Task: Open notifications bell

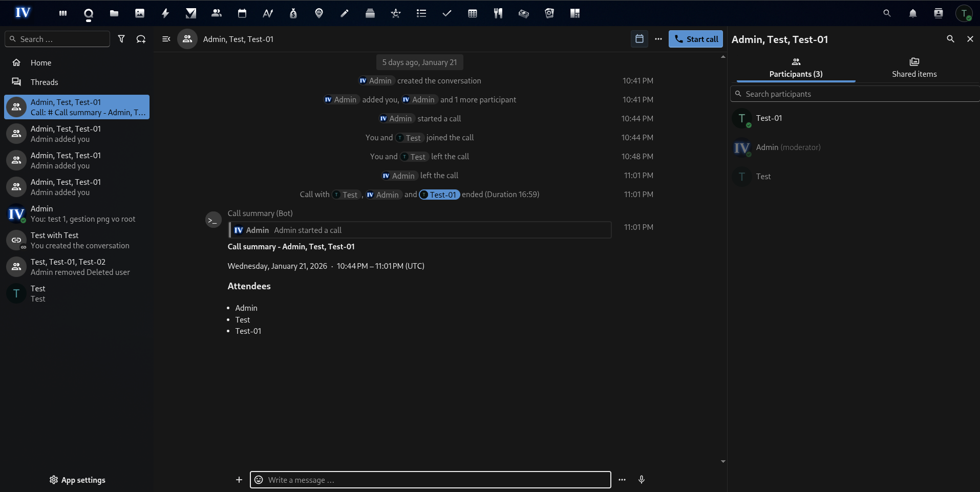Action: pos(912,13)
